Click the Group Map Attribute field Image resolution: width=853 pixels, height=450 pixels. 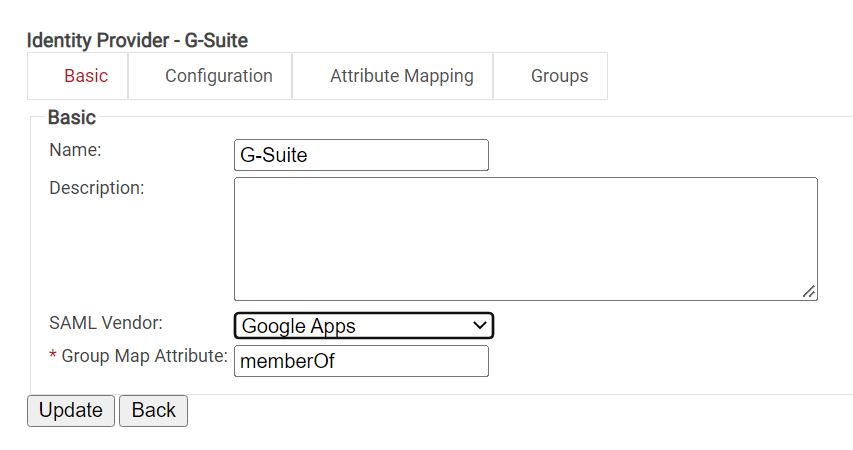point(361,361)
